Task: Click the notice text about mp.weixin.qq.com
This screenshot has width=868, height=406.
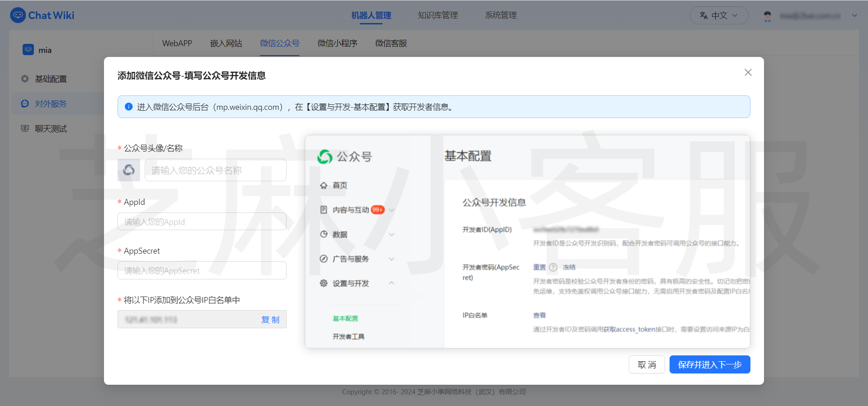Action: click(296, 107)
